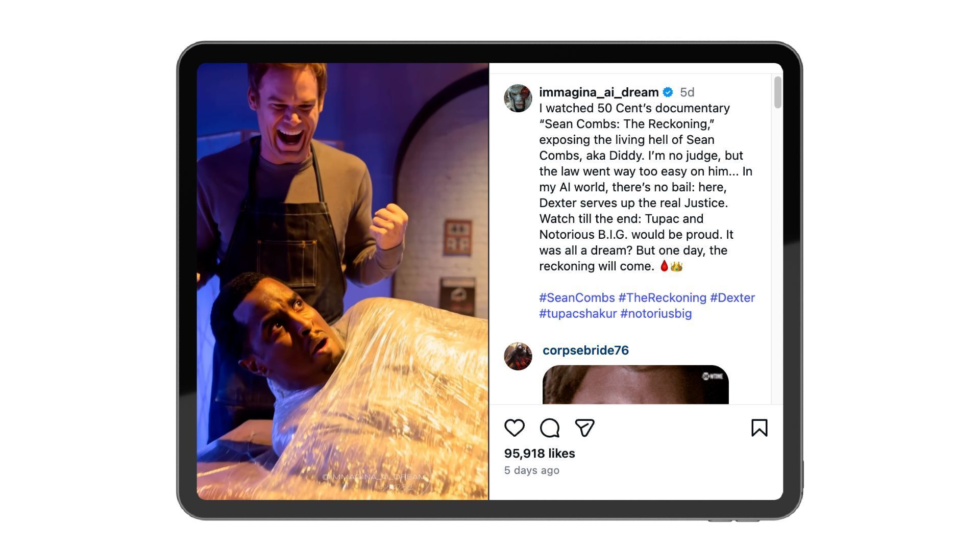Open the GIF in corpsebride76's comment
Image resolution: width=980 pixels, height=551 pixels.
click(635, 385)
